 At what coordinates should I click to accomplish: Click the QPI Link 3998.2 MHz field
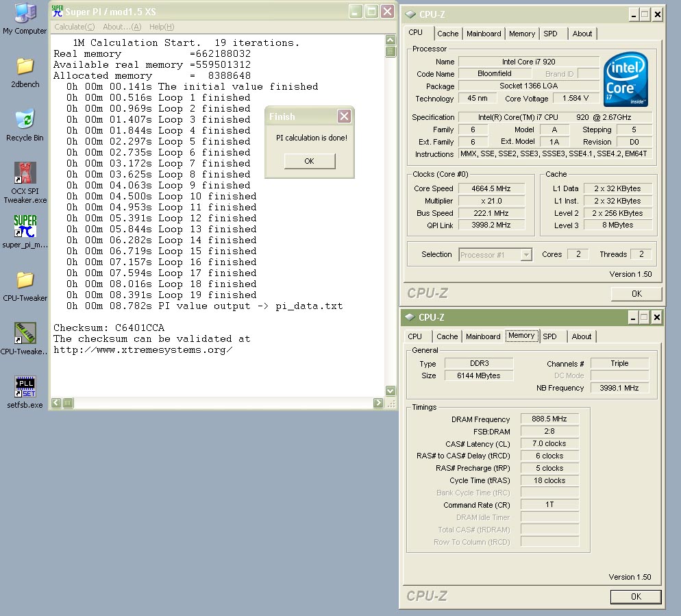pos(491,225)
